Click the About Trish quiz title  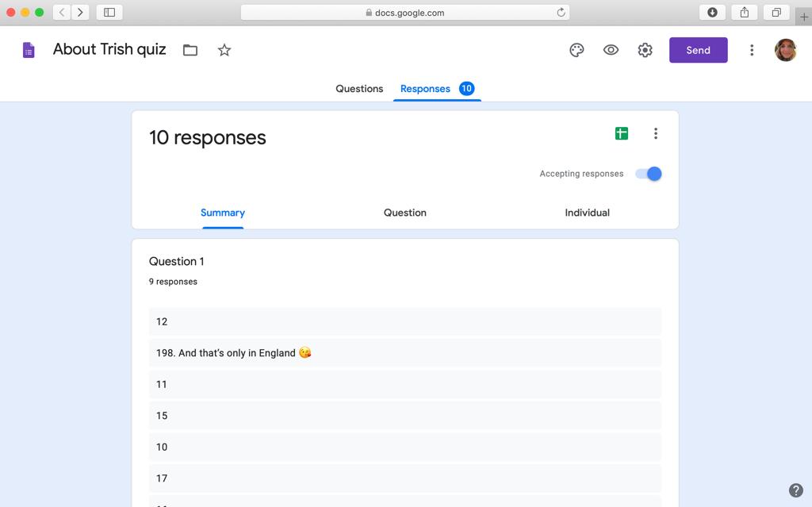pyautogui.click(x=109, y=49)
